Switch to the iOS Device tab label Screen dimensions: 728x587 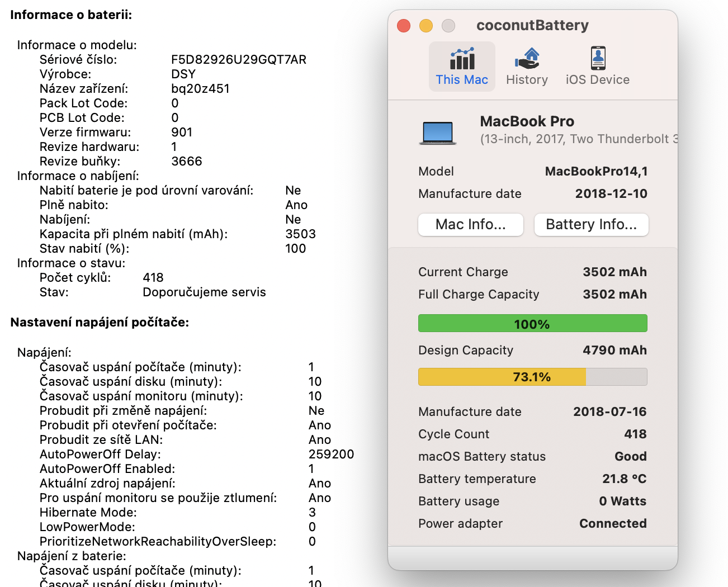(x=598, y=80)
